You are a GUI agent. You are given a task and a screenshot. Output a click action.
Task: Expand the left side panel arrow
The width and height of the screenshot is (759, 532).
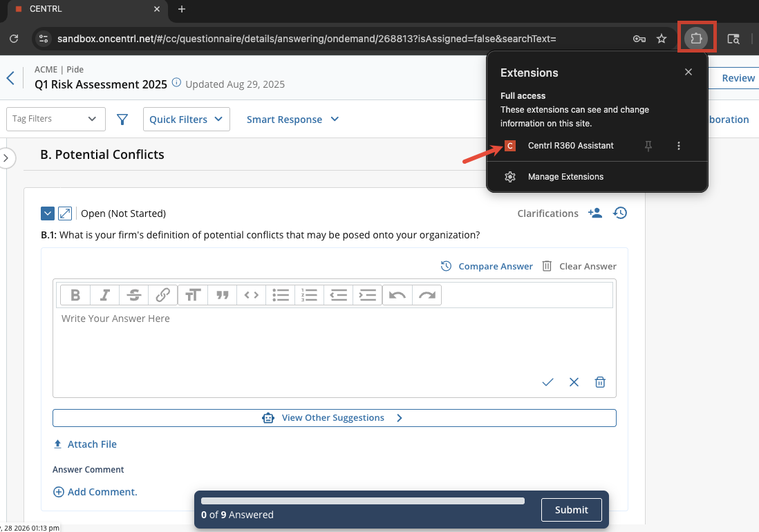(6, 158)
